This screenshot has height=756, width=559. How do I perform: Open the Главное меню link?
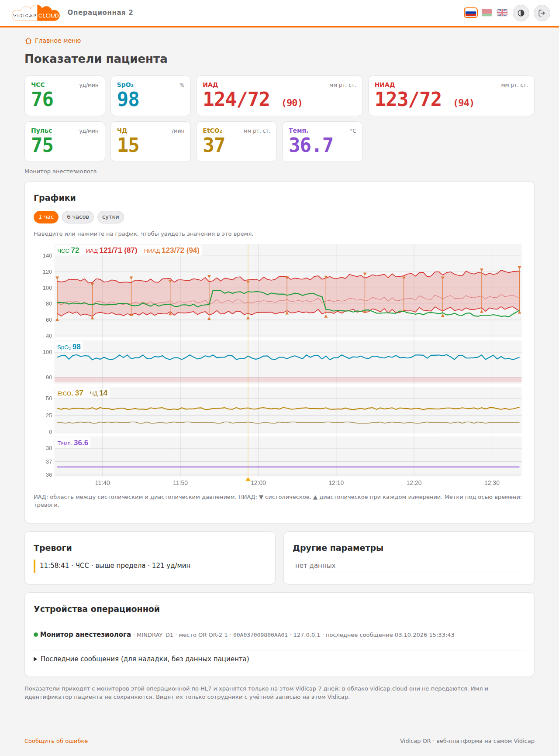pyautogui.click(x=58, y=41)
